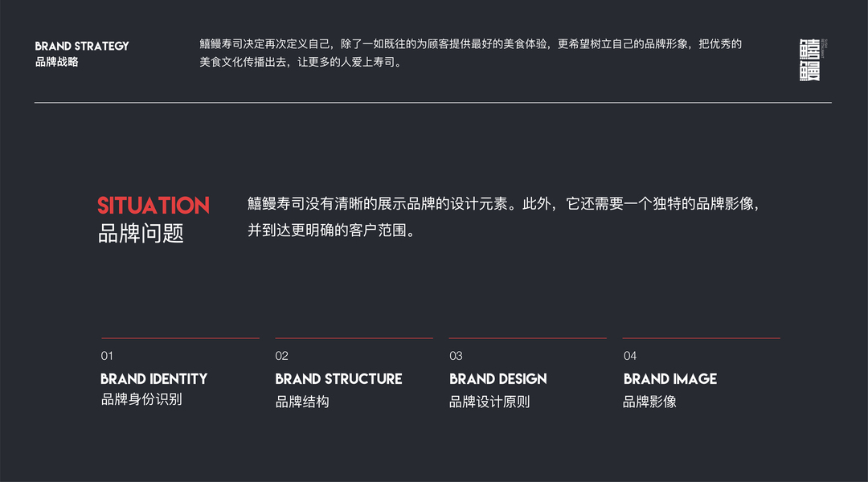The height and width of the screenshot is (482, 868).
Task: Select the BRAND IMAGE heading
Action: point(669,379)
